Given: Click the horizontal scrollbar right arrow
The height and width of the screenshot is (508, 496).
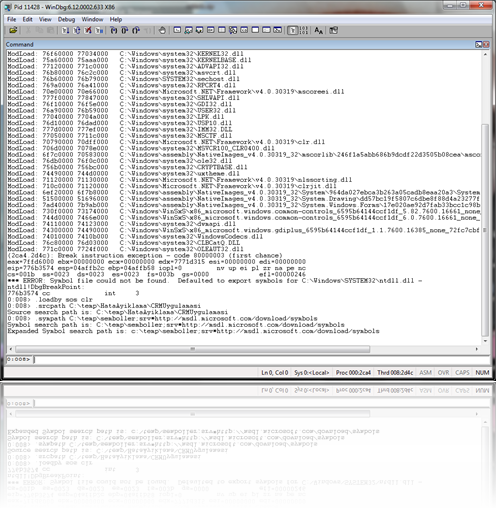Looking at the screenshot, I should 477,349.
